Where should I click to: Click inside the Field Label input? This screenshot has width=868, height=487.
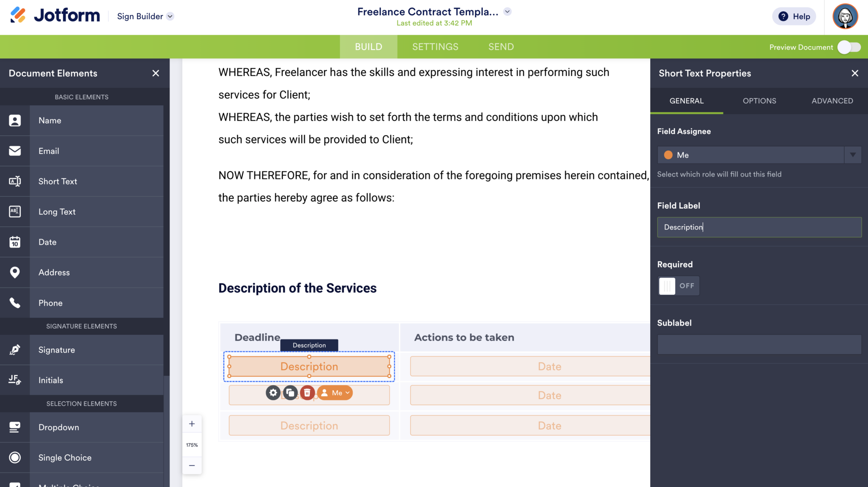point(759,227)
